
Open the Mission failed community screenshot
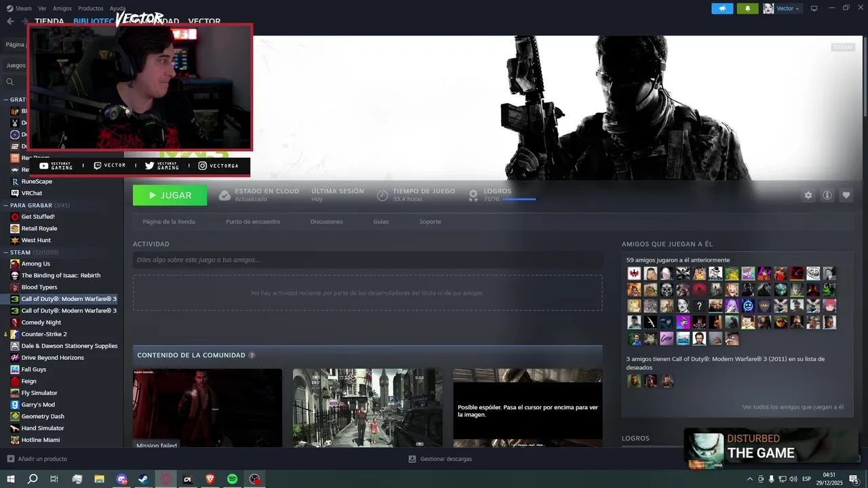point(208,408)
